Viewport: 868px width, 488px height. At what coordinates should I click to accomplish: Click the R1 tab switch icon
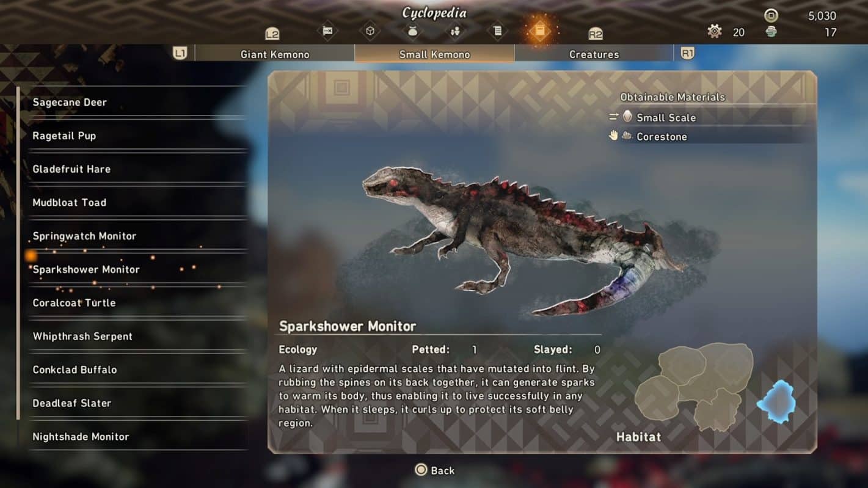coord(688,54)
